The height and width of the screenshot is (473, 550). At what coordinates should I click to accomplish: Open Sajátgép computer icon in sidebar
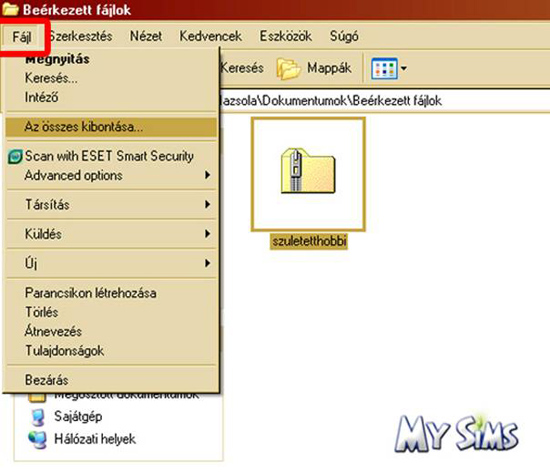click(38, 417)
